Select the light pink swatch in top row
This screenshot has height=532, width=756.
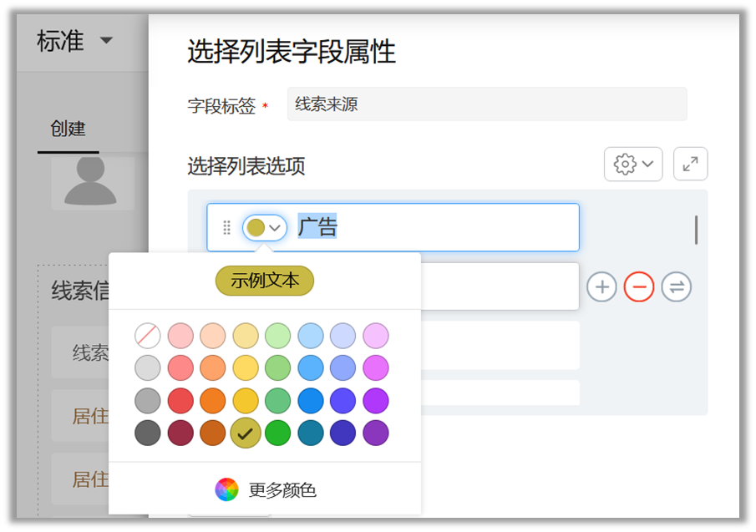click(x=180, y=337)
